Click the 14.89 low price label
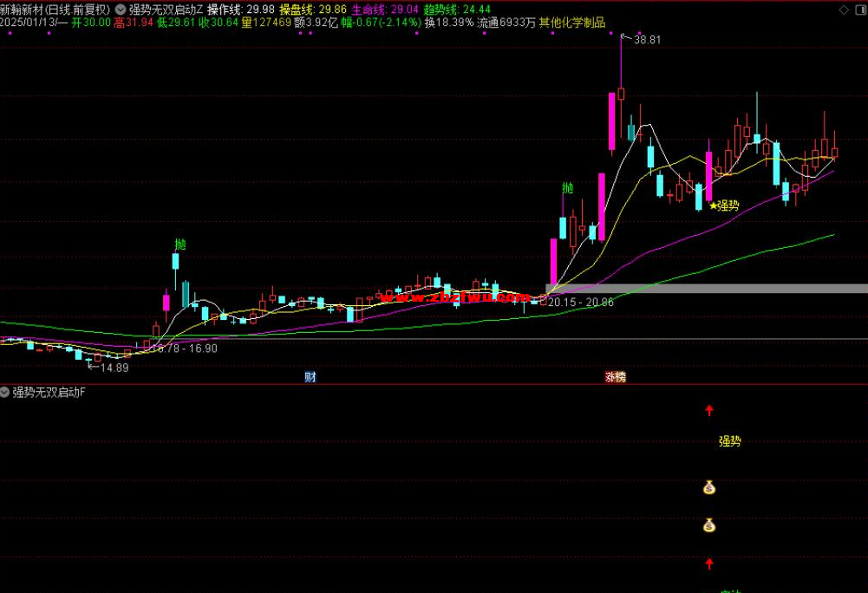Viewport: 868px width, 593px height. click(x=114, y=368)
